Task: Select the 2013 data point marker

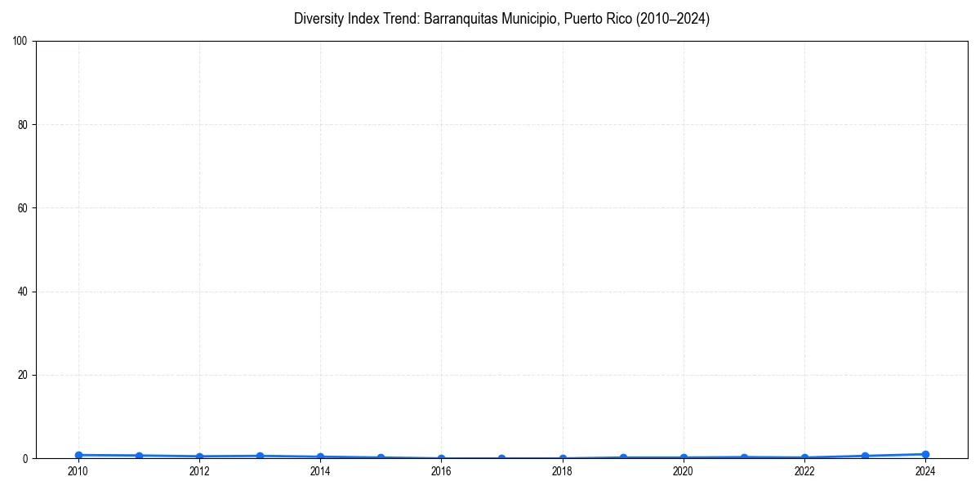Action: [259, 455]
